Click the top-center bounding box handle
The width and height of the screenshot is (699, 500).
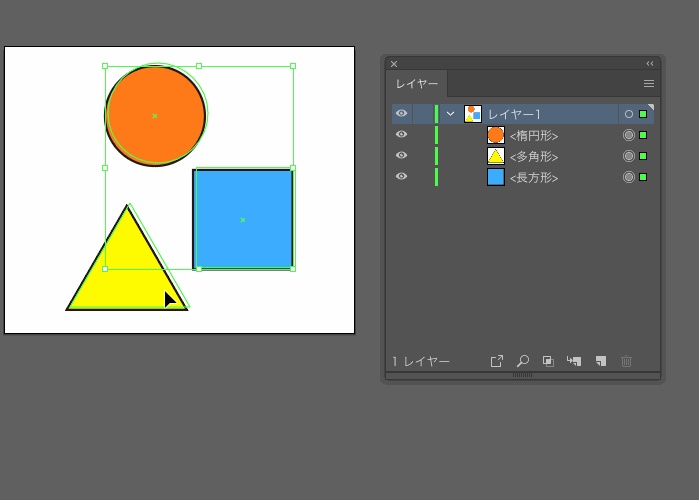pyautogui.click(x=199, y=66)
